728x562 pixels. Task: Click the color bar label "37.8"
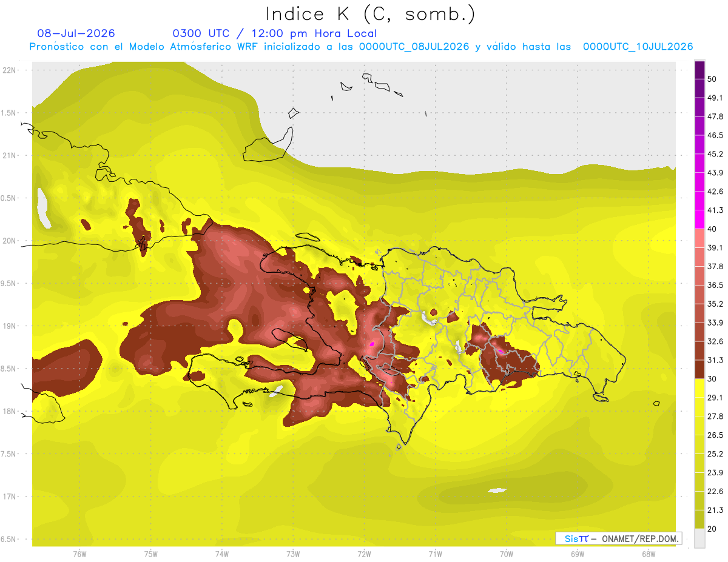tap(715, 267)
